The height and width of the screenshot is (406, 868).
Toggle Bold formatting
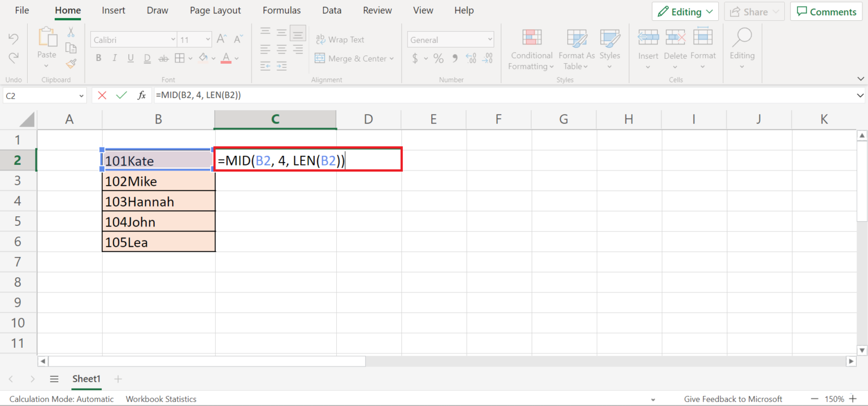98,58
